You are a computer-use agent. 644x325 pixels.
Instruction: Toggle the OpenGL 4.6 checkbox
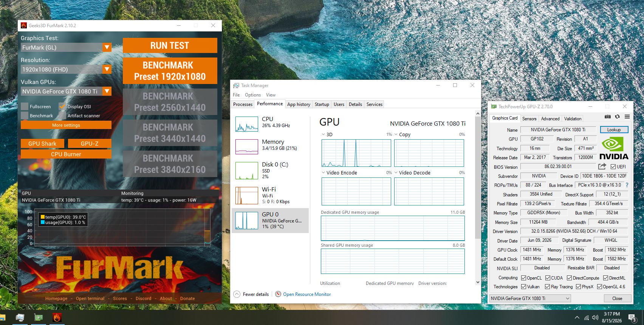point(599,287)
